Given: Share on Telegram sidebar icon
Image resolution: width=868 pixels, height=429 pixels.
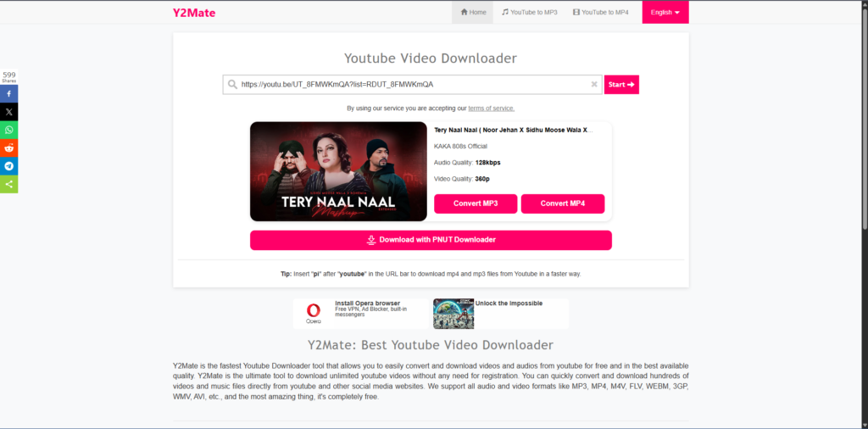Looking at the screenshot, I should click(x=8, y=166).
